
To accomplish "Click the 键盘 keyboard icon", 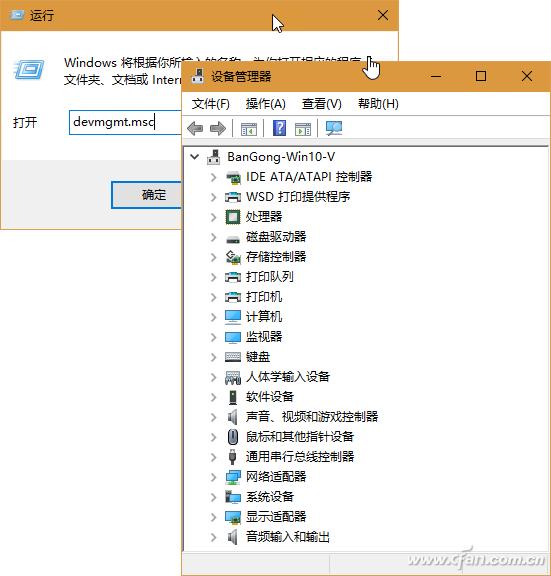I will coord(233,357).
